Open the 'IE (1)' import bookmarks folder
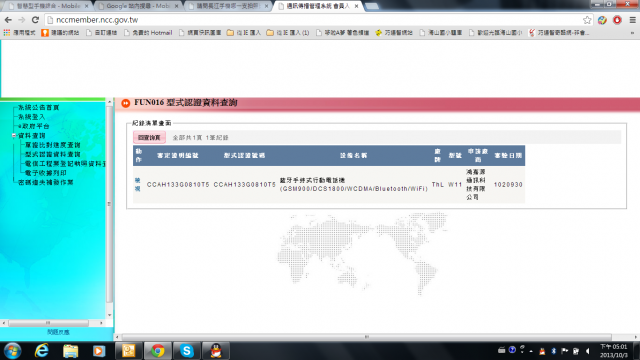The width and height of the screenshot is (640, 360). 288,33
